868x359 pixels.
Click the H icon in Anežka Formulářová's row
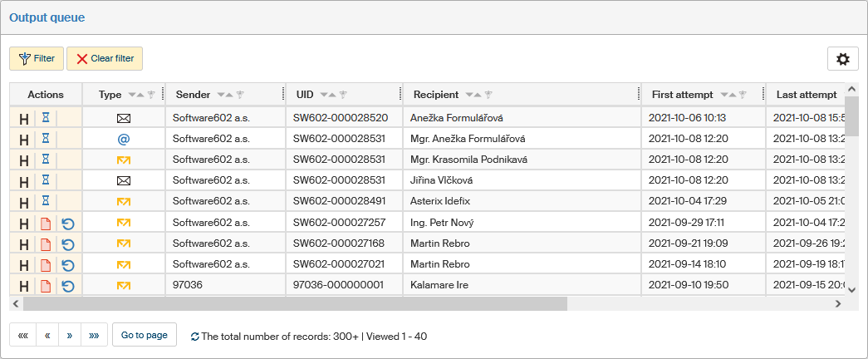point(23,118)
